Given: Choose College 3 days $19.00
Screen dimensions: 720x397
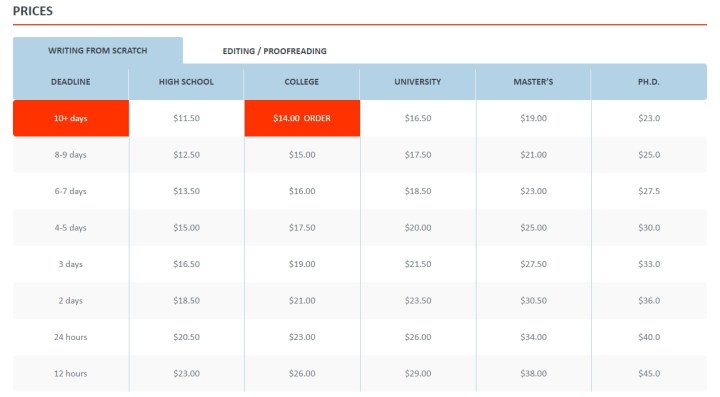Looking at the screenshot, I should [x=302, y=264].
